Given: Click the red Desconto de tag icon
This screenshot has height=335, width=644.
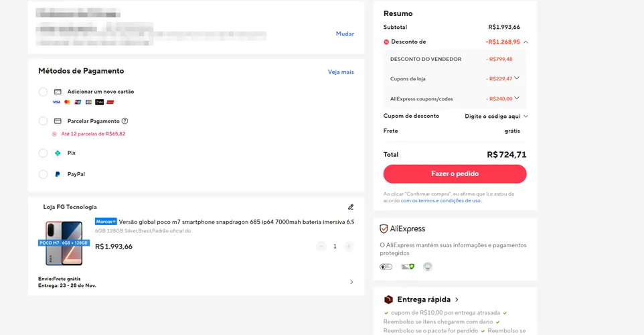Looking at the screenshot, I should pos(386,42).
